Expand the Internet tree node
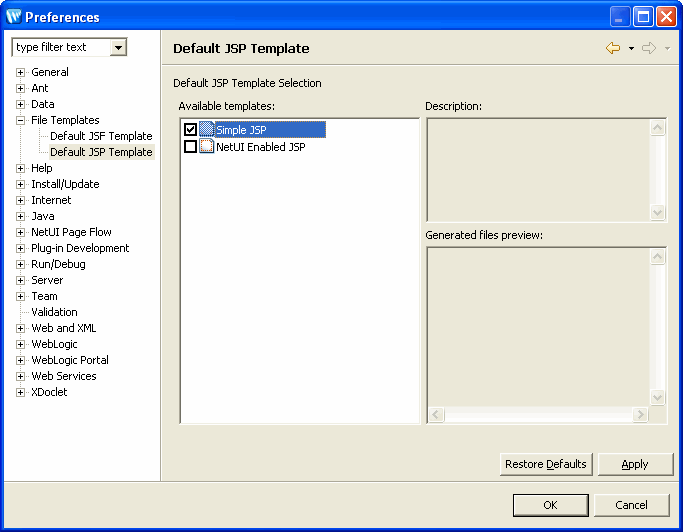 (20, 200)
